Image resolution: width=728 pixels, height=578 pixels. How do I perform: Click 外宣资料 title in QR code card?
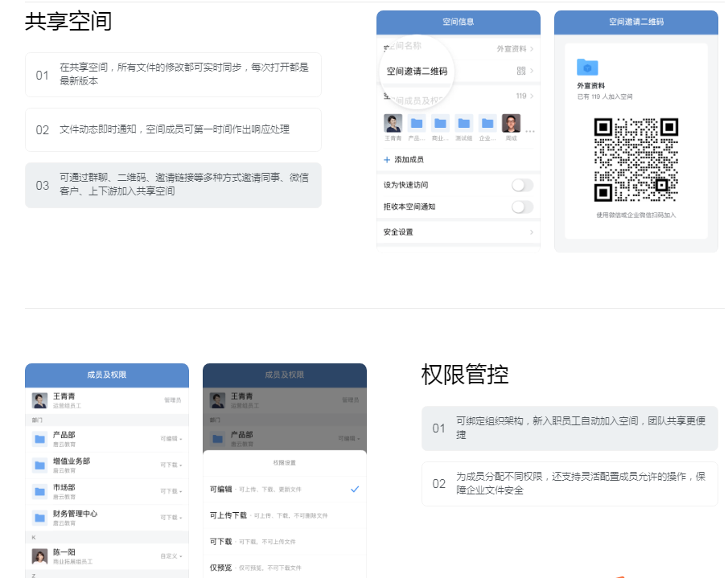tap(591, 86)
